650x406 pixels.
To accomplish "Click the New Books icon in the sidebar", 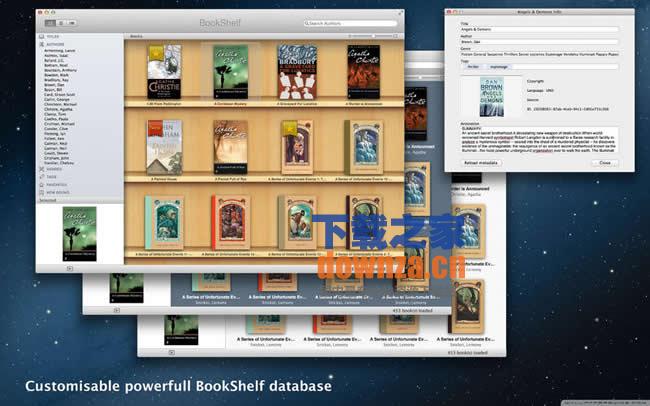I will pos(41,192).
